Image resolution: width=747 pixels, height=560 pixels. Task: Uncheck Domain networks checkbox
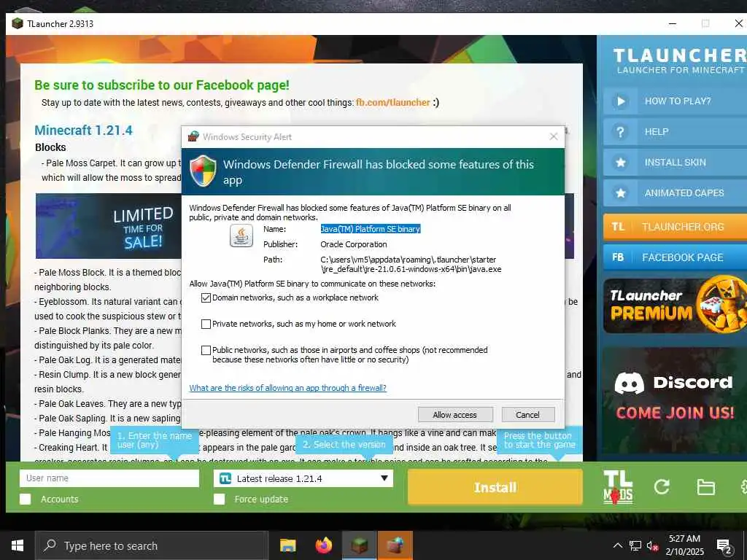tap(206, 298)
